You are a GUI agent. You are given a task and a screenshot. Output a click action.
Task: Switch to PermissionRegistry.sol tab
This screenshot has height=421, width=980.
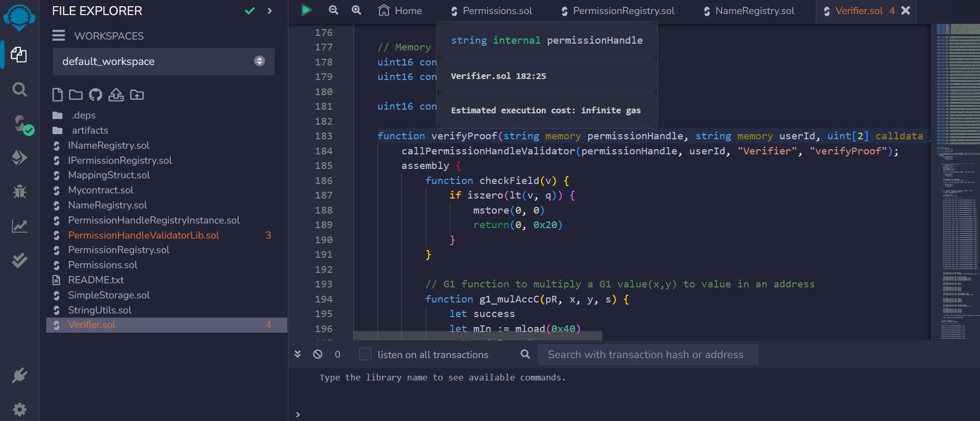[617, 11]
